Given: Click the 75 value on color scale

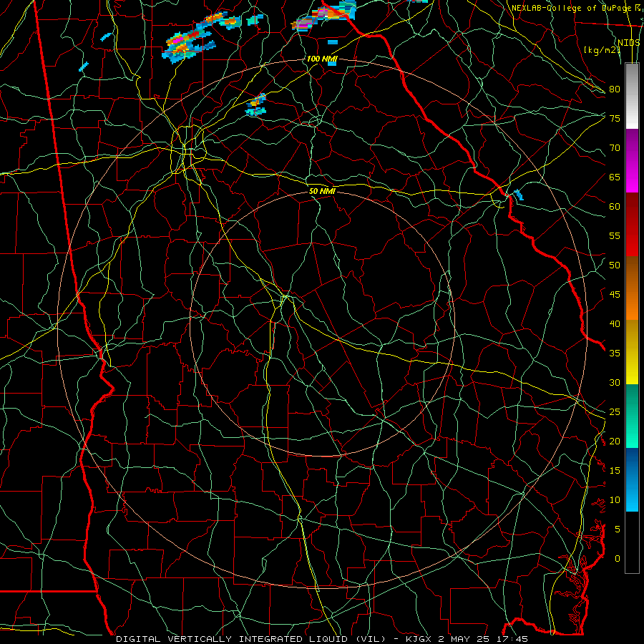Looking at the screenshot, I should pos(615,118).
